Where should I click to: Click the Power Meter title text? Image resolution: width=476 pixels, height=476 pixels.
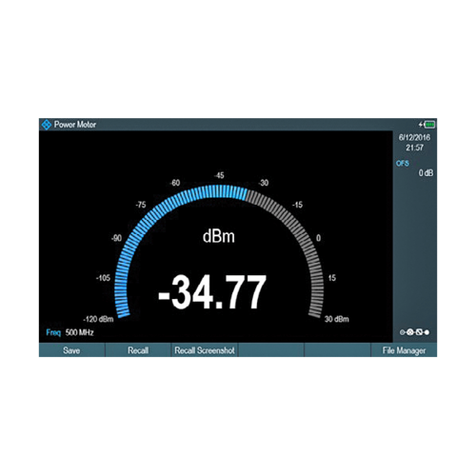click(x=75, y=125)
